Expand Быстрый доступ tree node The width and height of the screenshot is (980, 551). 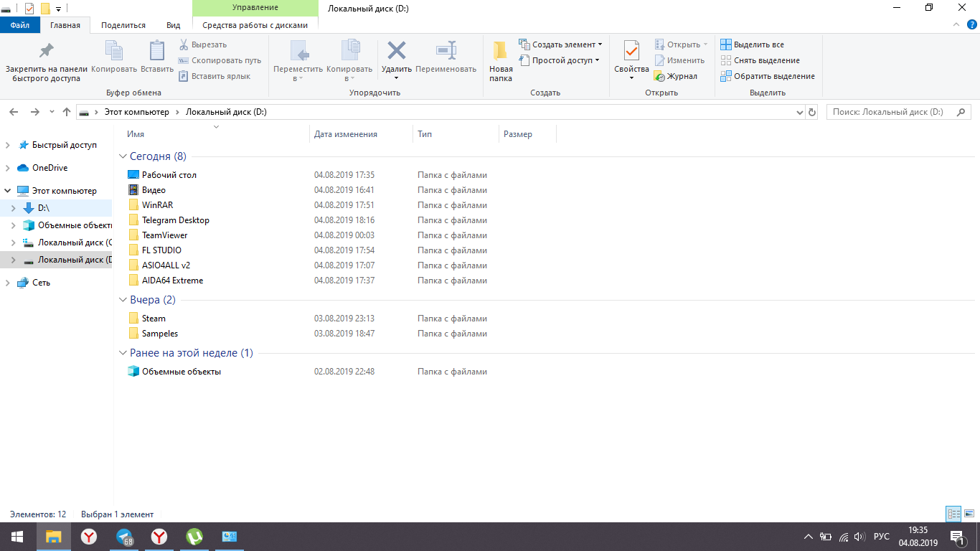[x=7, y=145]
